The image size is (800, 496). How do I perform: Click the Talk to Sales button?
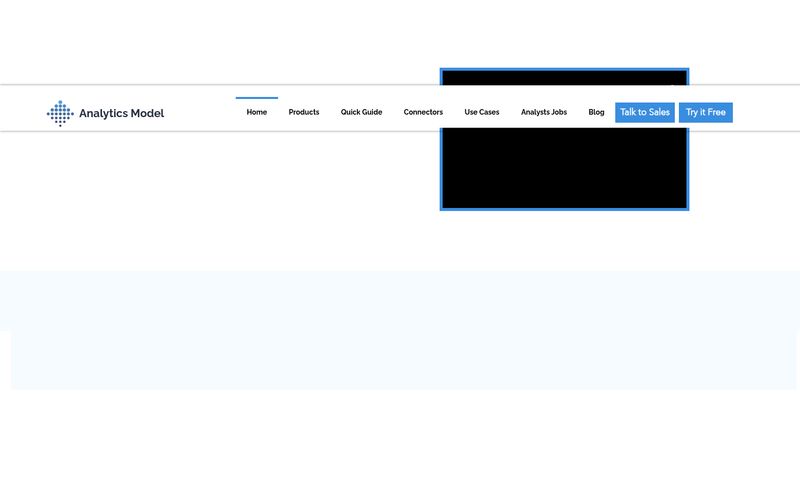[x=645, y=112]
